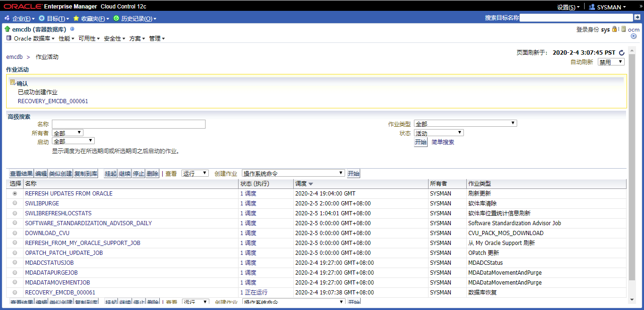
Task: Click the page refresh icon
Action: pyautogui.click(x=621, y=53)
